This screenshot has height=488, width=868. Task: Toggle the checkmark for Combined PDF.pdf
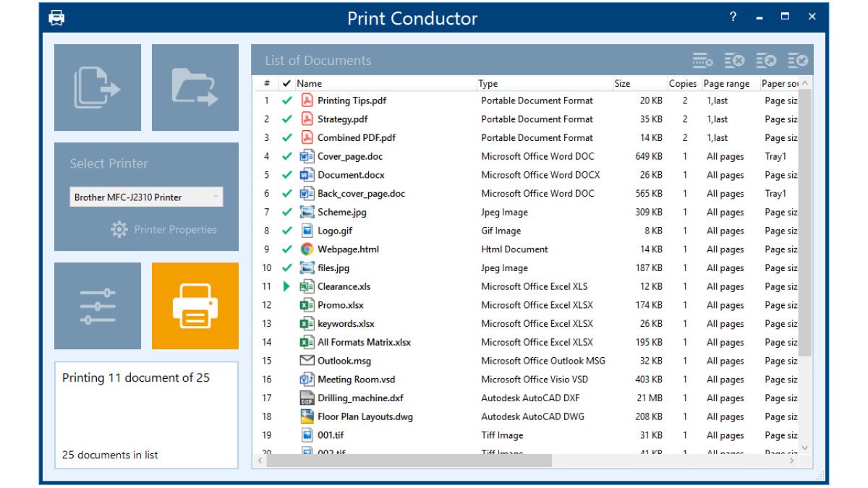tap(287, 137)
